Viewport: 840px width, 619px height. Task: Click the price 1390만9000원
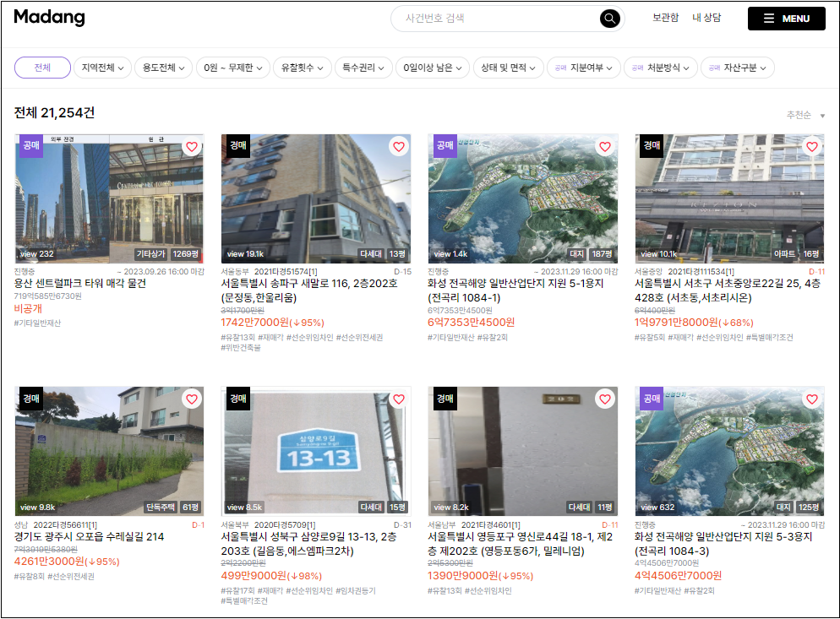pos(463,576)
